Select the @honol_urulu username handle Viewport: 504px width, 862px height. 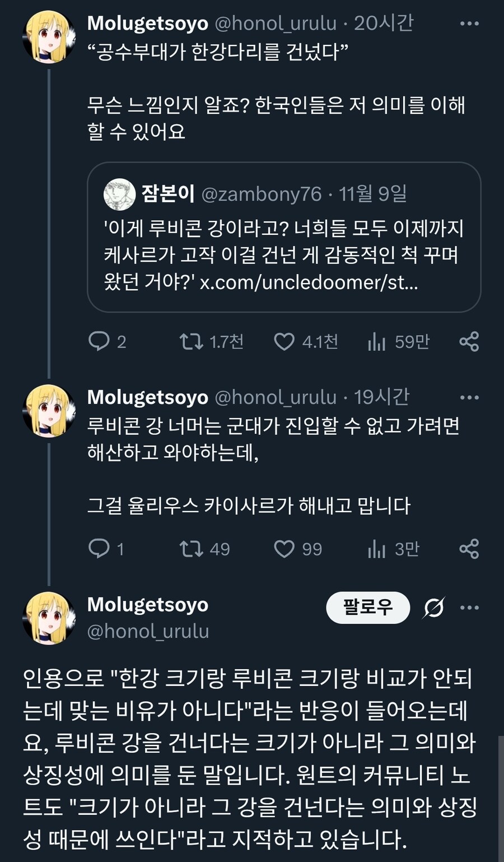coord(148,632)
